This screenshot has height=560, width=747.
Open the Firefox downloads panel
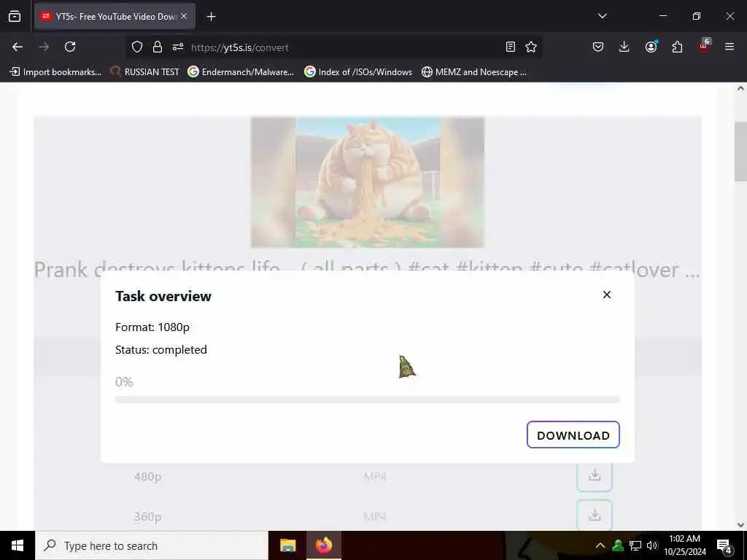[624, 47]
